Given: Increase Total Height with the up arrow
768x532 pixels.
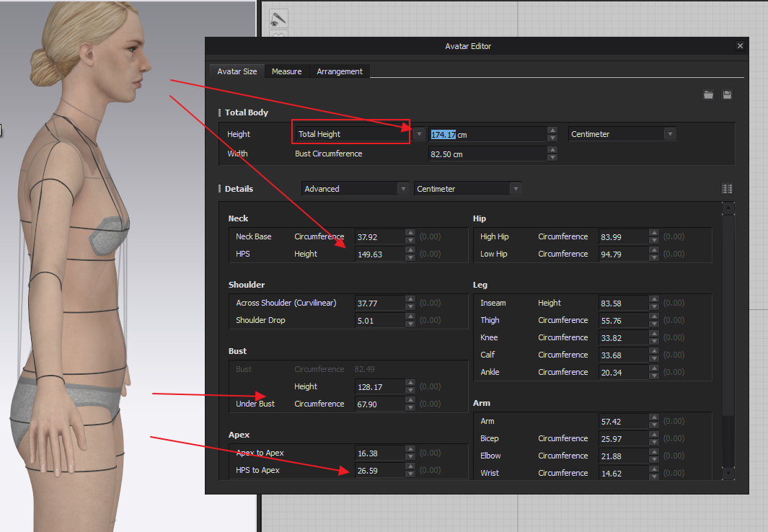Looking at the screenshot, I should [x=552, y=130].
